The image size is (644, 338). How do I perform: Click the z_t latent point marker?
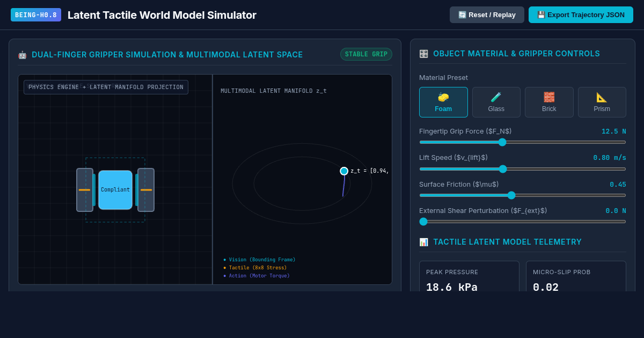pyautogui.click(x=344, y=171)
